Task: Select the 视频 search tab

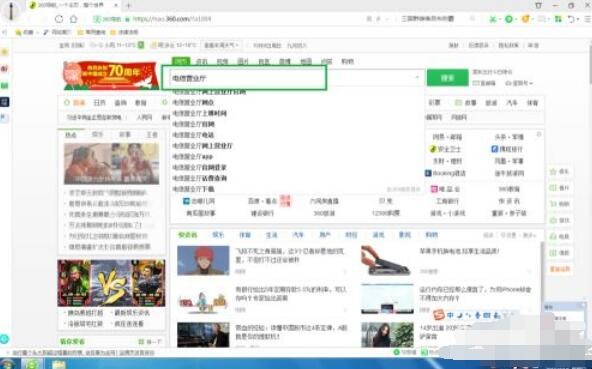Action: 222,61
